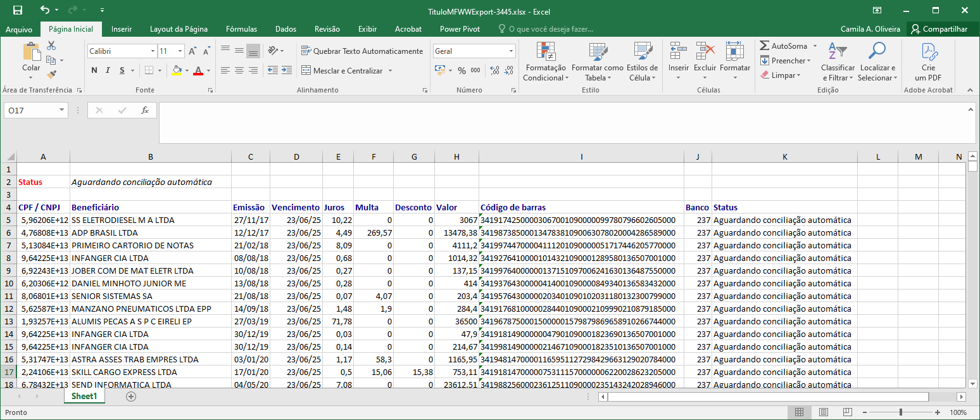Apply the cell borders icon
Screen dimensions: 980x420
149,70
